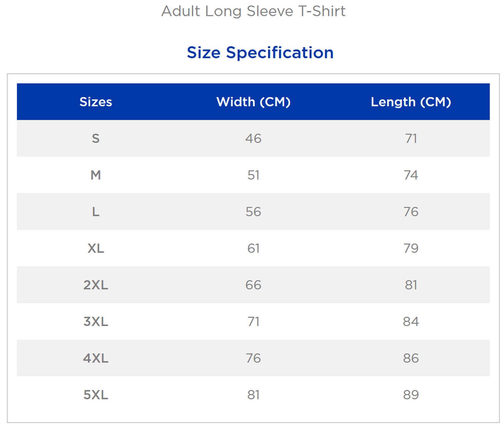Click the S size row label

click(96, 138)
